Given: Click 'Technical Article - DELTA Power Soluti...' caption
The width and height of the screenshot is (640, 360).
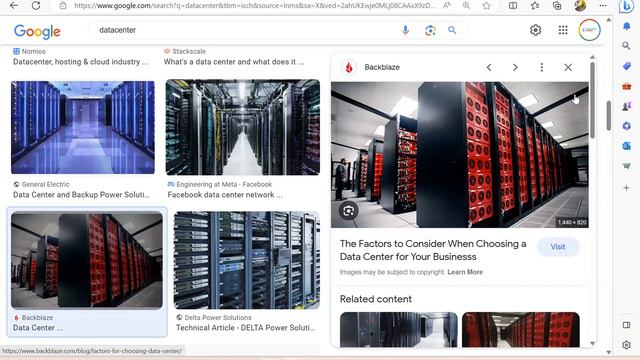Looking at the screenshot, I should point(245,328).
